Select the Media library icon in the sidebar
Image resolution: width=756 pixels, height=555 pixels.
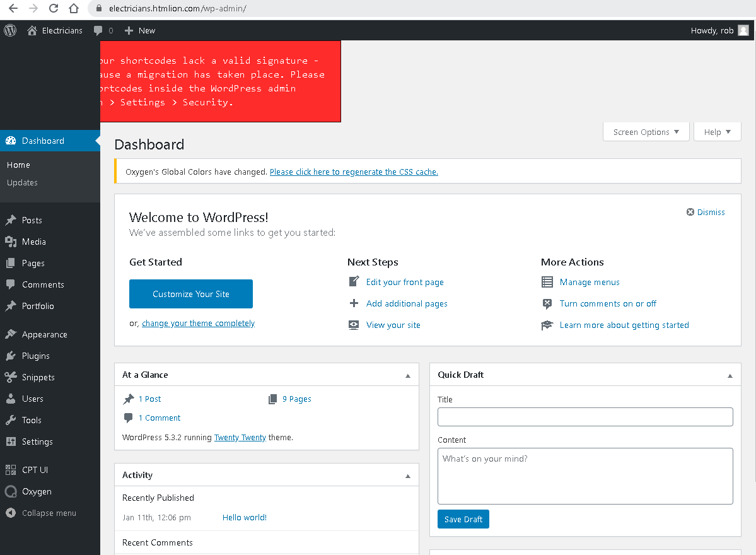10,242
